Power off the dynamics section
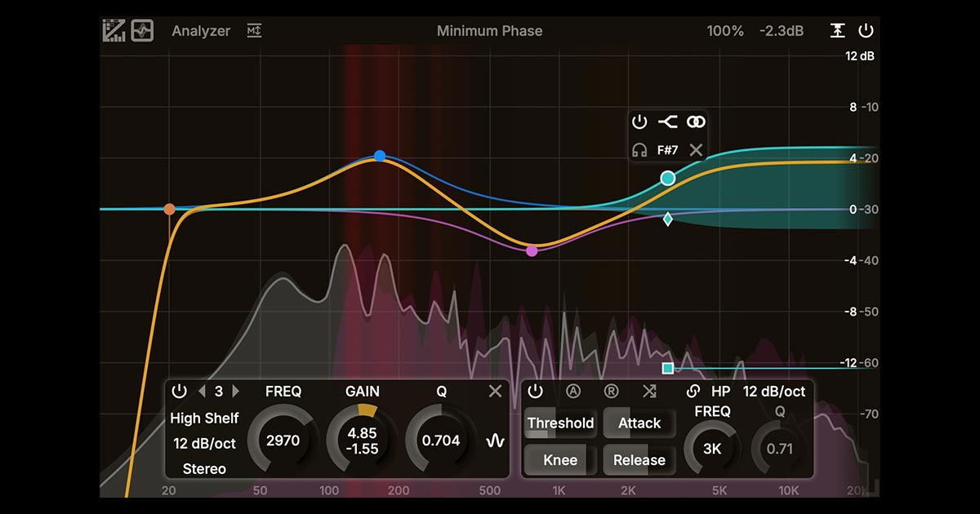The image size is (980, 514). point(537,392)
